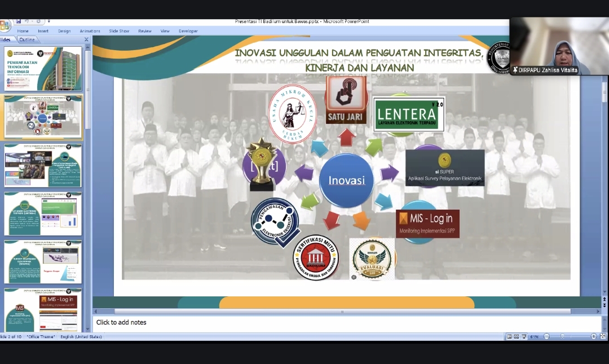
Task: Click the horizontal scrollbar under the slide
Action: [342, 312]
